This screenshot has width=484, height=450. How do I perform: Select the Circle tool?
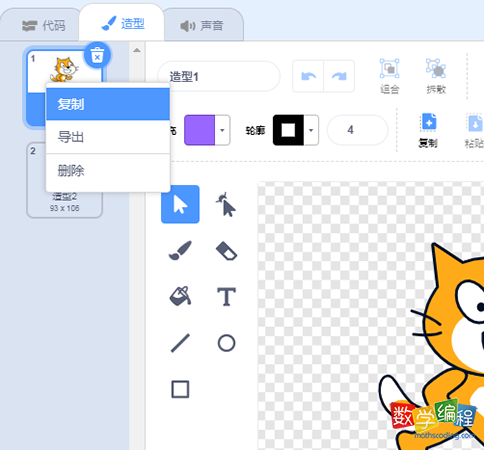[x=226, y=343]
